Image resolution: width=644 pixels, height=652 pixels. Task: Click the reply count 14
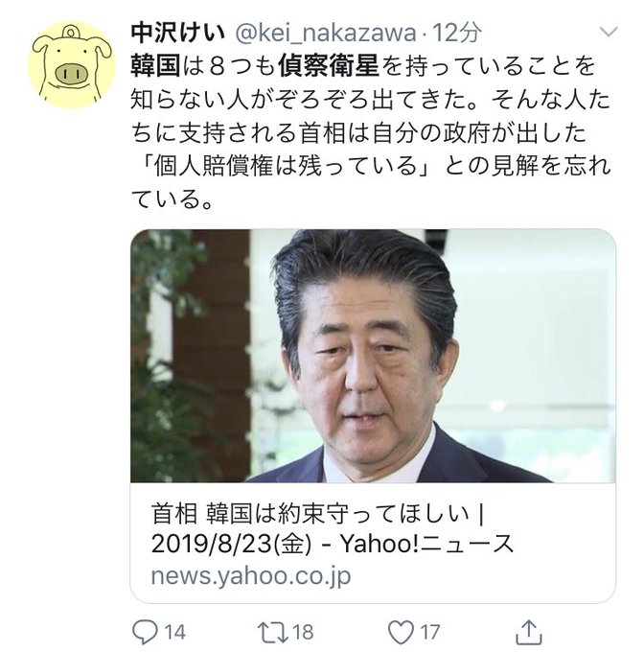[x=175, y=633]
